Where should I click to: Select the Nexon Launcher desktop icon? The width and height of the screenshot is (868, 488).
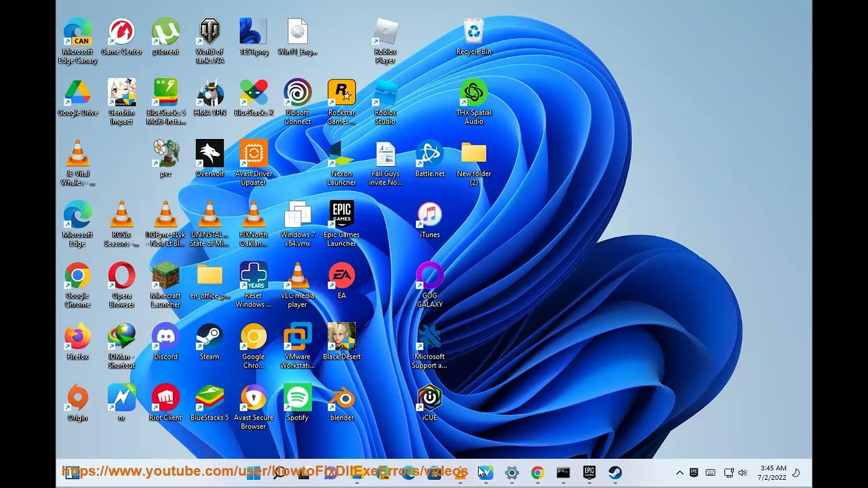pyautogui.click(x=341, y=163)
